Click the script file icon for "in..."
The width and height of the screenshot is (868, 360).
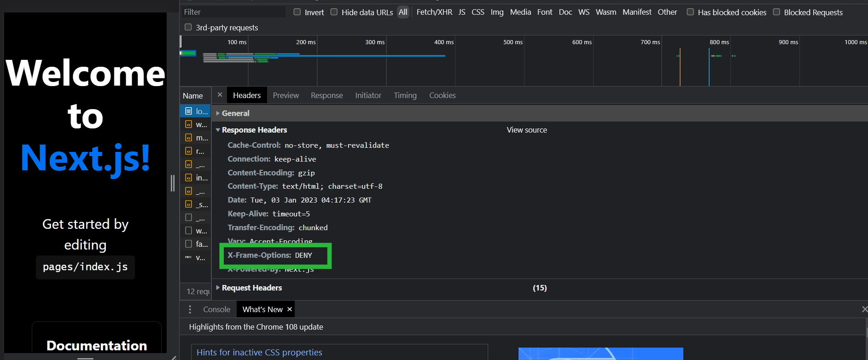click(x=188, y=178)
